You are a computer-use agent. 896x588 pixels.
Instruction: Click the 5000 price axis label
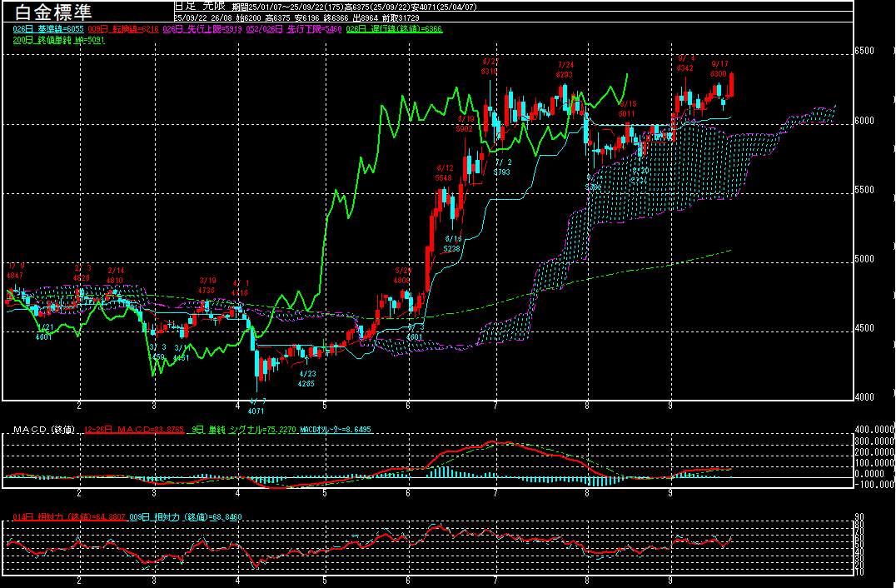pyautogui.click(x=866, y=259)
